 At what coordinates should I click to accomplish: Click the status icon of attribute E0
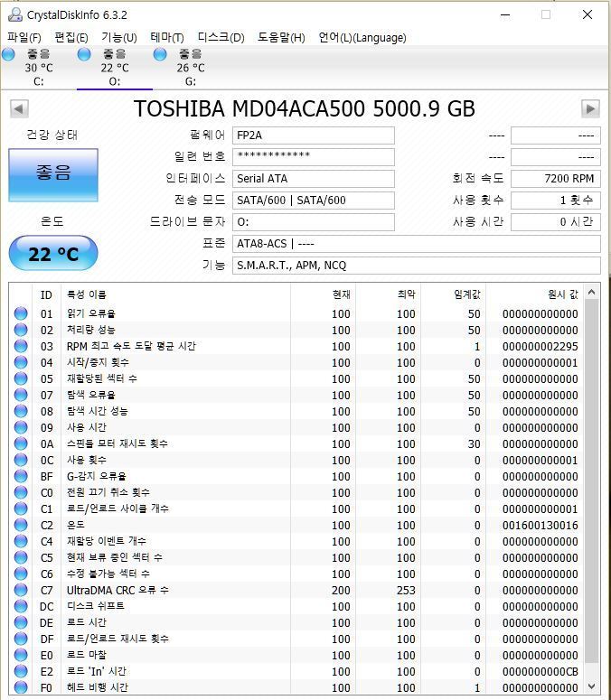(21, 655)
